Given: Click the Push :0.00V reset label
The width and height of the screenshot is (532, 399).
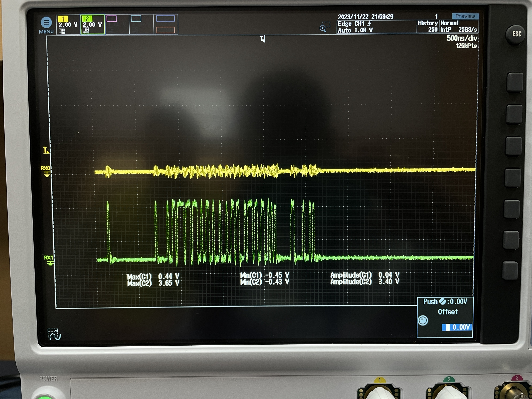Looking at the screenshot, I should click(x=445, y=302).
